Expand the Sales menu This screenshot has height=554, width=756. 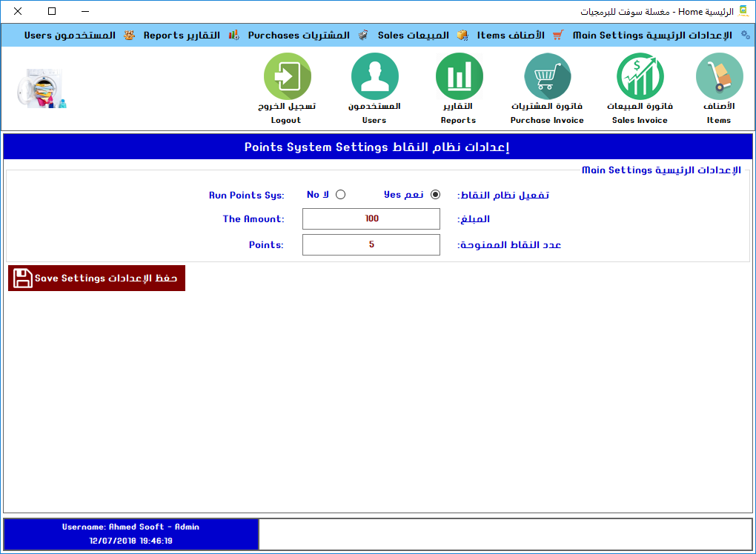[413, 35]
